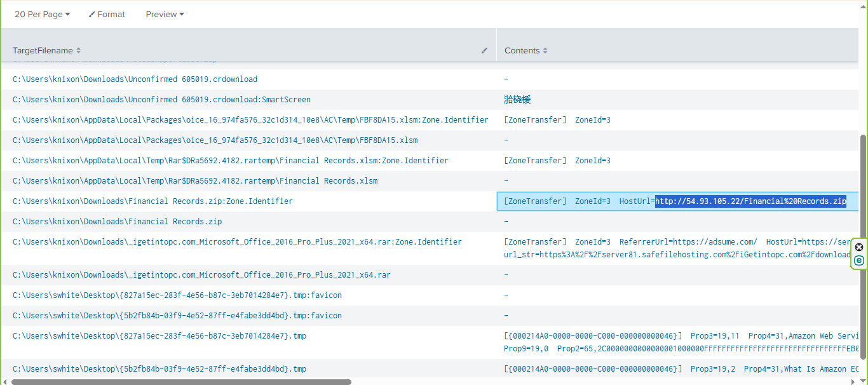Viewport: 868px width, 385px height.
Task: Click the horizontal scrollbar at bottom
Action: point(181,382)
